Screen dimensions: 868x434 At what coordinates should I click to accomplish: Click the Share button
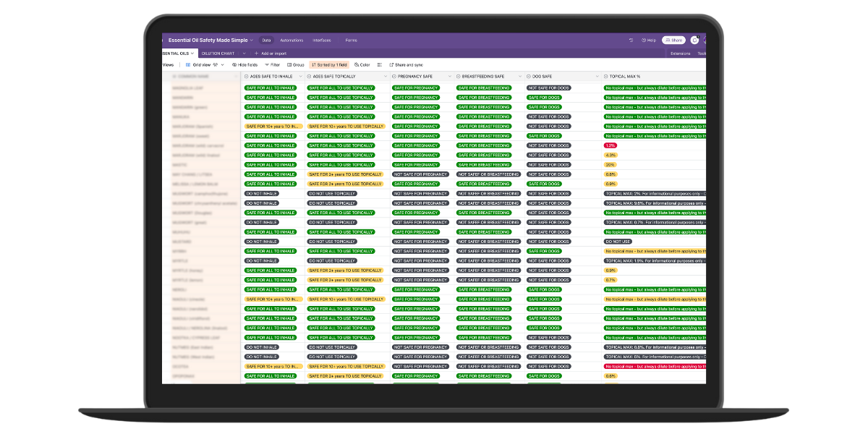click(673, 41)
